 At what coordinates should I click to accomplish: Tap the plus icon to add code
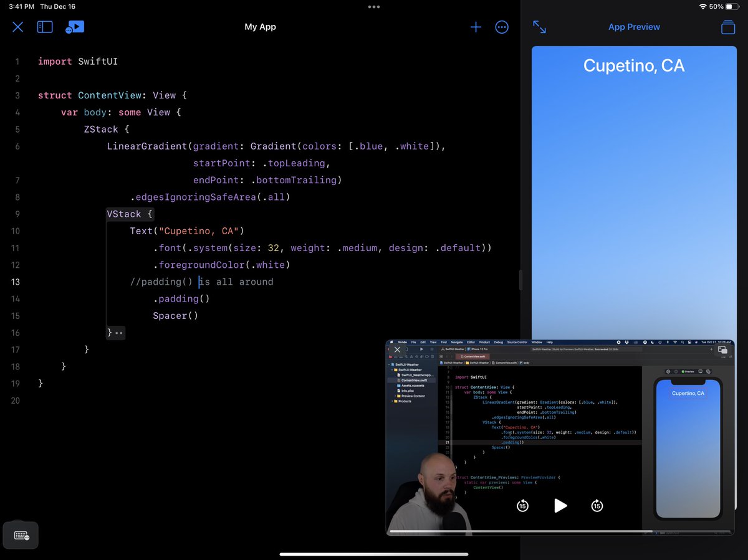click(476, 27)
